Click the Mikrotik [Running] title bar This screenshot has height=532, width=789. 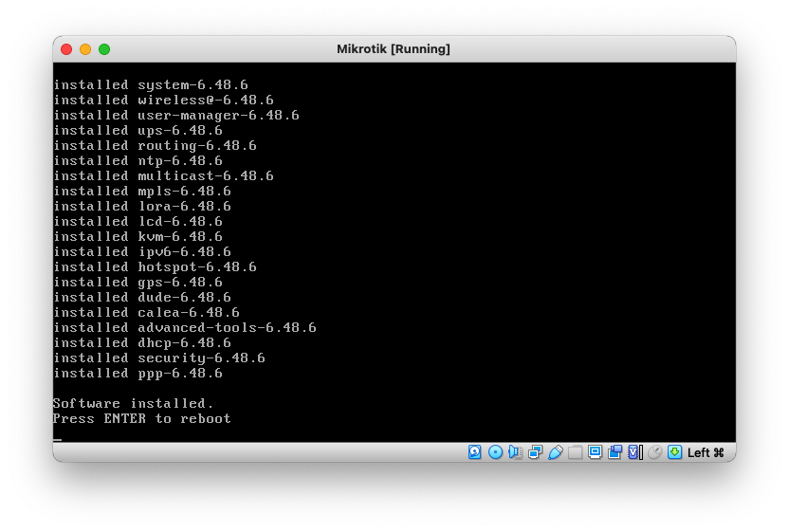(394, 48)
